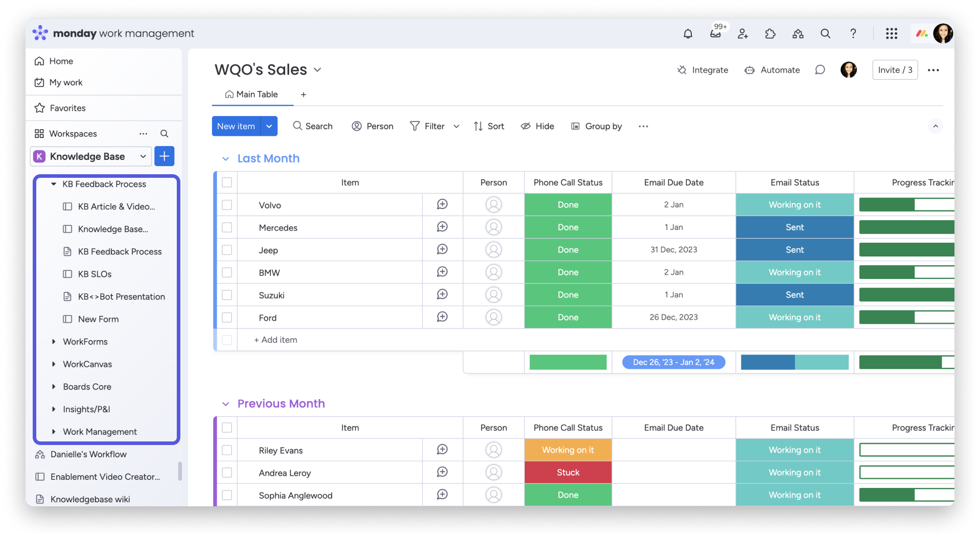Image resolution: width=980 pixels, height=538 pixels.
Task: Open KB SLOs board
Action: pos(95,274)
